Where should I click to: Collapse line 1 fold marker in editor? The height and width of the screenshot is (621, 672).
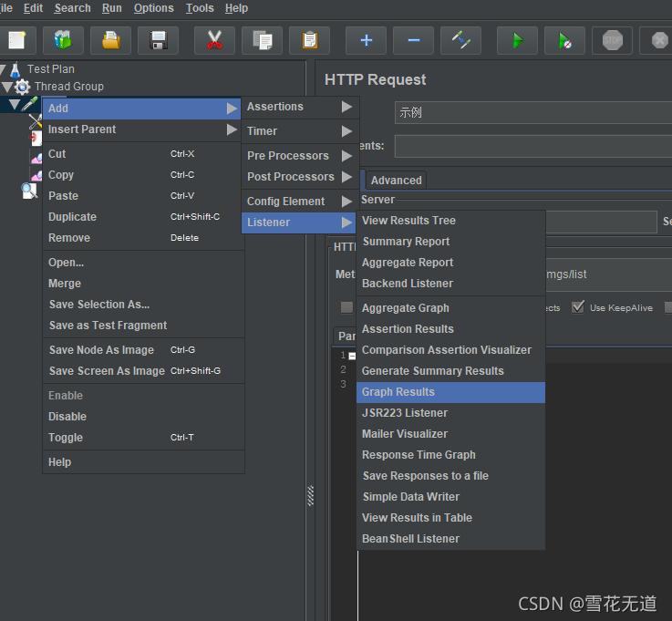tap(352, 357)
